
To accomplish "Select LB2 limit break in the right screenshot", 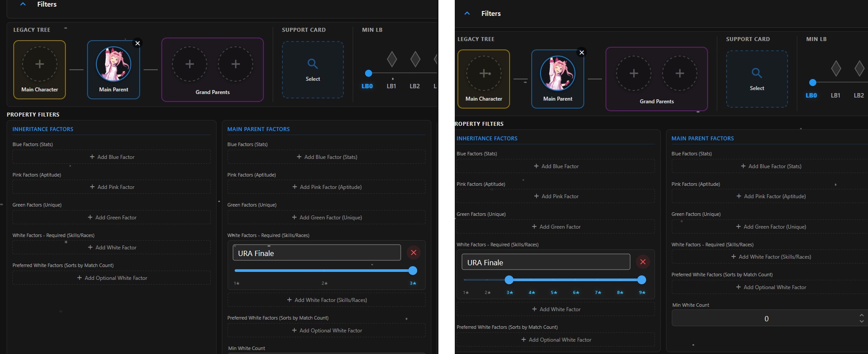I will coord(859,95).
